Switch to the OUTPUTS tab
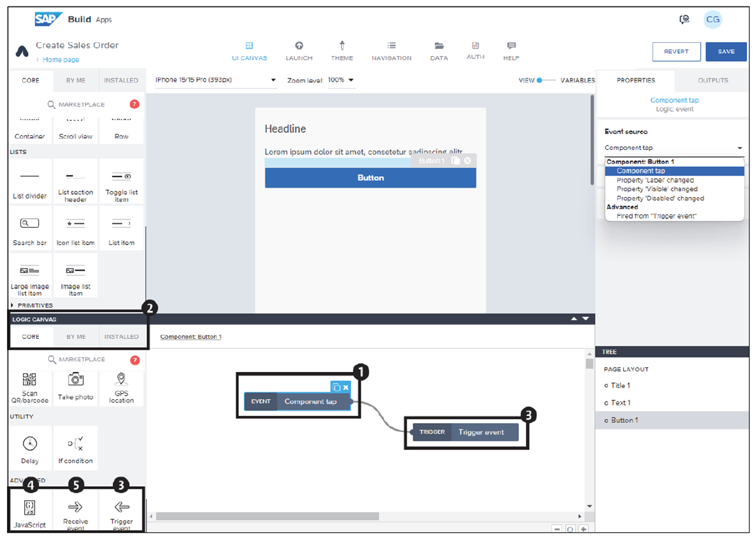This screenshot has height=543, width=756. [712, 80]
